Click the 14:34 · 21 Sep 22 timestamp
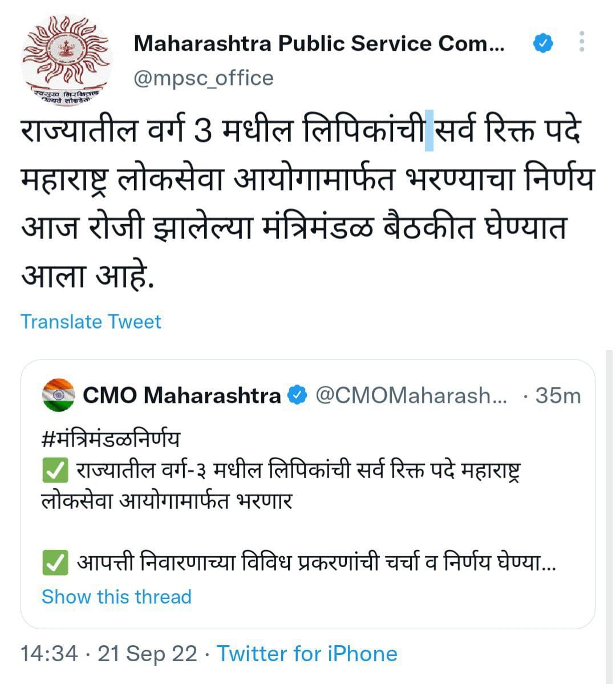The width and height of the screenshot is (616, 684). 108,654
